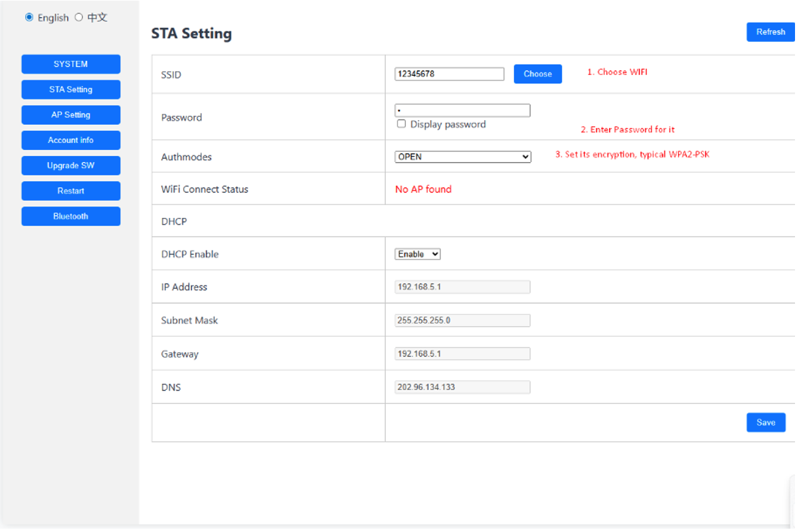Click the Restart sidebar button
Image resolution: width=799 pixels, height=532 pixels.
(71, 191)
